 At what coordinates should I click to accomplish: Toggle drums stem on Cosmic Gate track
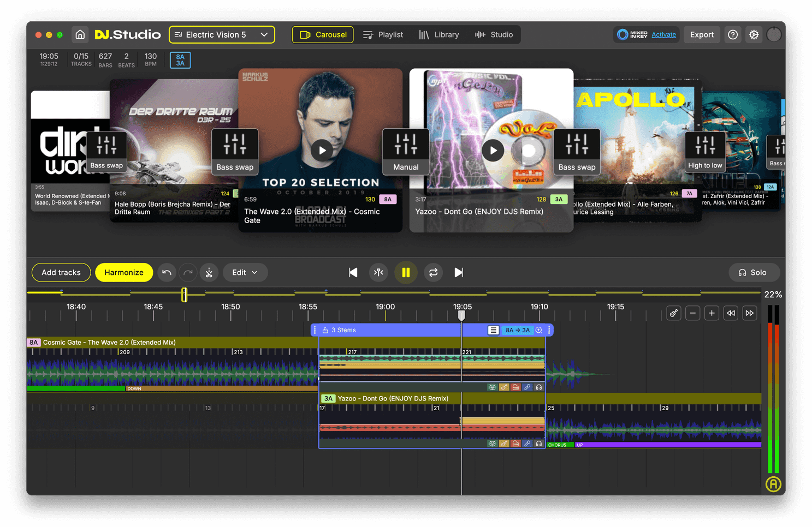(493, 387)
